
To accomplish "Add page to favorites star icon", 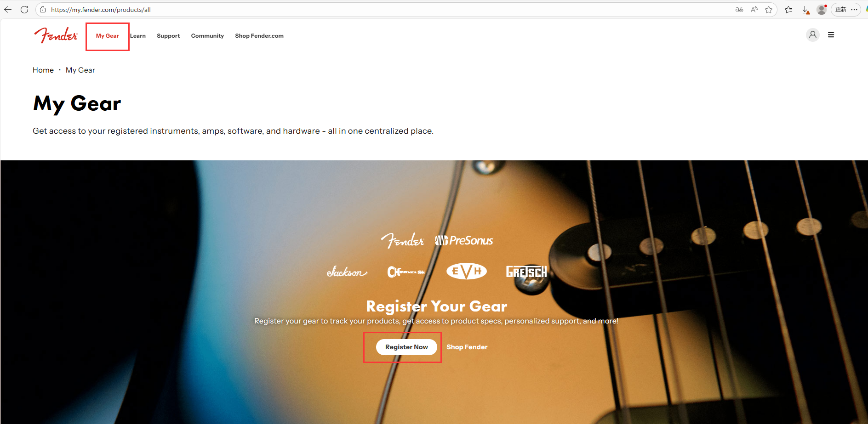I will pyautogui.click(x=769, y=10).
